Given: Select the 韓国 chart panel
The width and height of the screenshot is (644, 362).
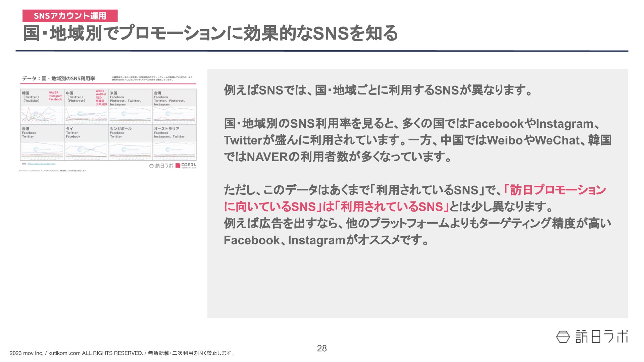Looking at the screenshot, I should coord(42,107).
